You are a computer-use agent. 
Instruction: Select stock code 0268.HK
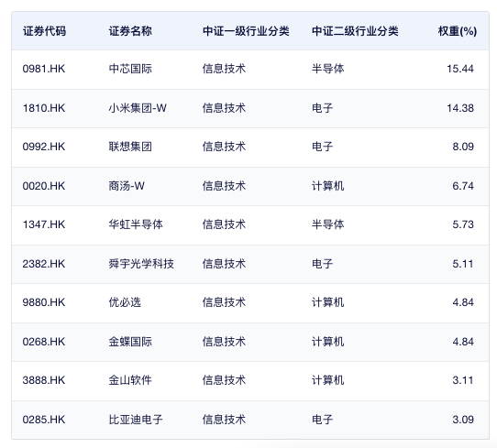point(44,342)
